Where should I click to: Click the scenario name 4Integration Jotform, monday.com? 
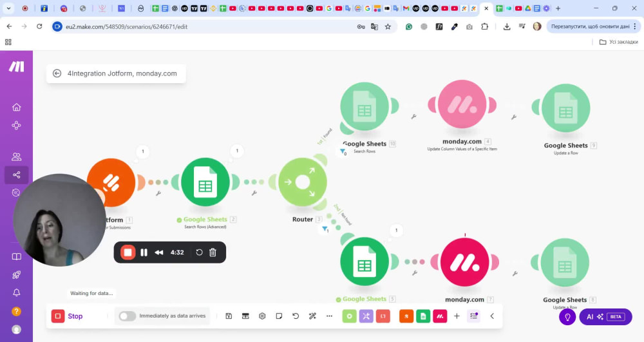(x=122, y=73)
